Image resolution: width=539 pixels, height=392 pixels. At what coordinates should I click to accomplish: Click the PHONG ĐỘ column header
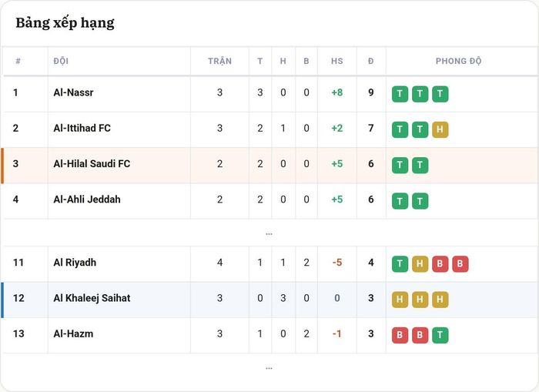[x=459, y=61]
